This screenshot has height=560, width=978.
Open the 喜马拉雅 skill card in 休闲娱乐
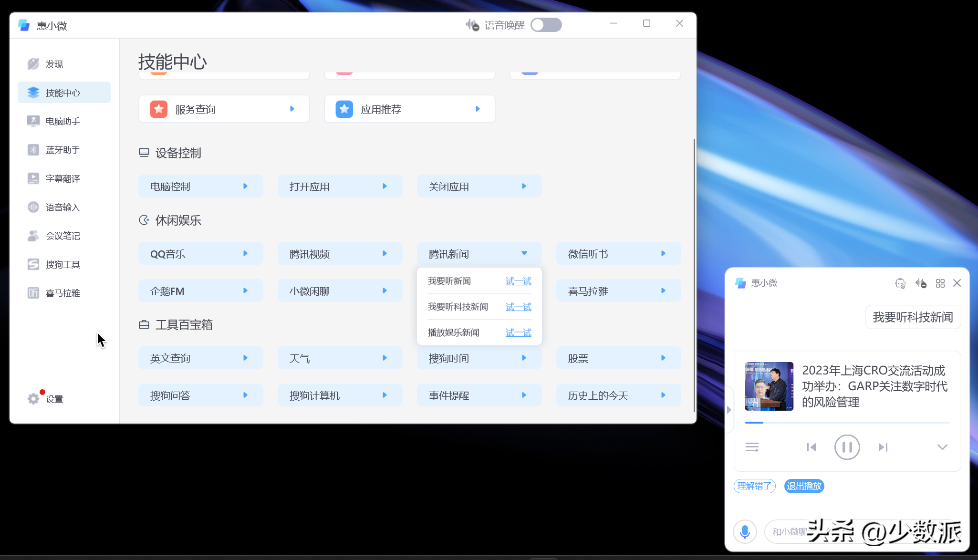pyautogui.click(x=619, y=291)
